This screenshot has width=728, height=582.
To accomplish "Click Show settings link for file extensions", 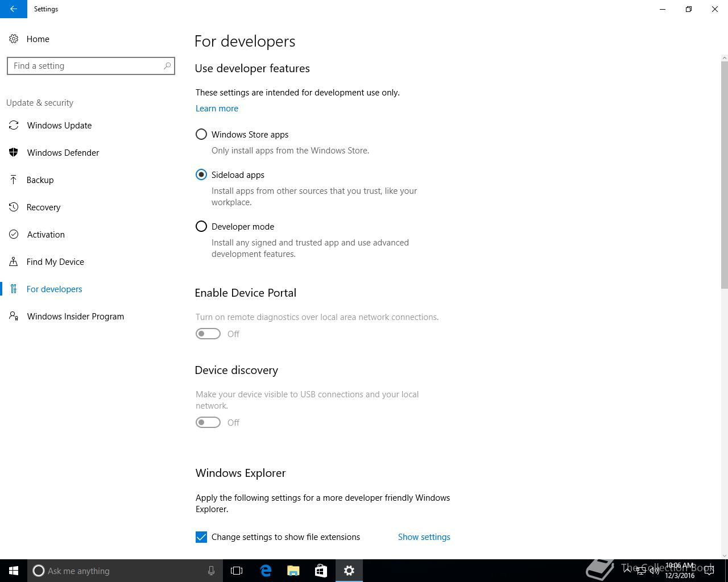I will [424, 537].
